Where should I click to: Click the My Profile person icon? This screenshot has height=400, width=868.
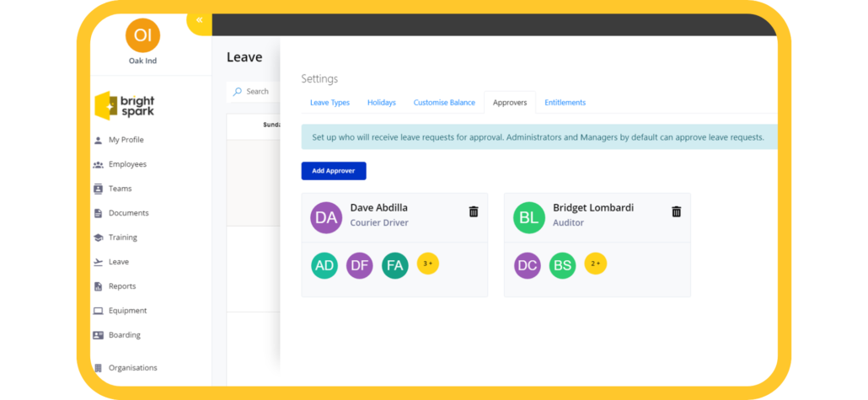click(x=98, y=140)
